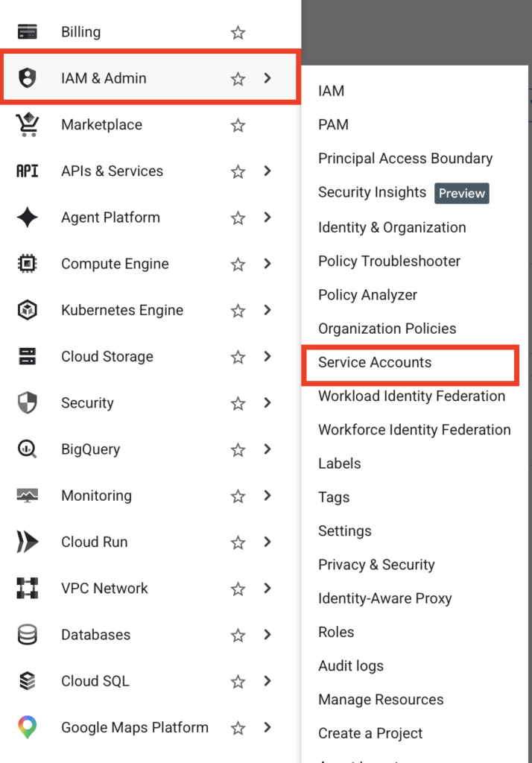Click the Cloud Run arrows icon
Viewport: 532px width, 763px height.
[x=28, y=542]
